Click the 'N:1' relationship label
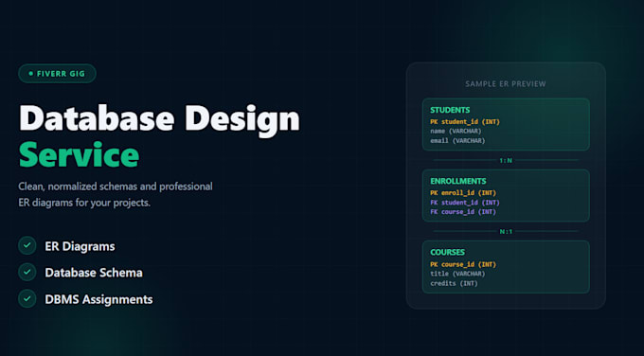The width and height of the screenshot is (644, 356). 506,232
